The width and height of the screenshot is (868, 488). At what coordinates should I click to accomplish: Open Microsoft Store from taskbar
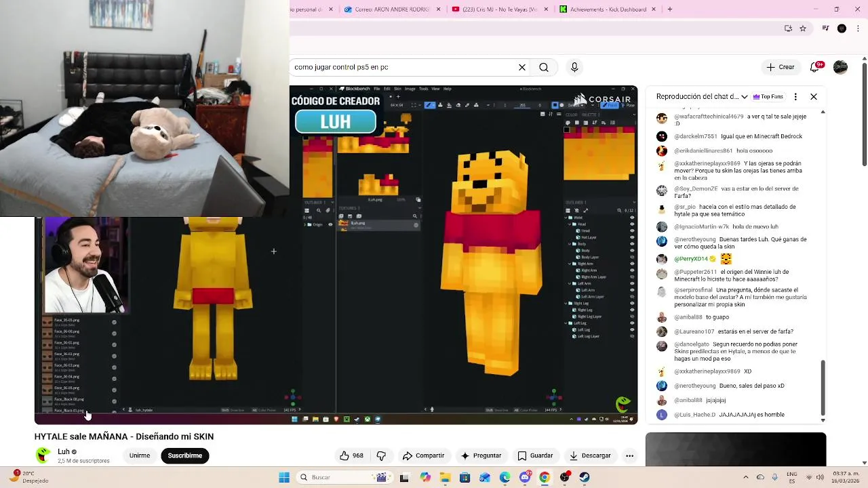465,477
